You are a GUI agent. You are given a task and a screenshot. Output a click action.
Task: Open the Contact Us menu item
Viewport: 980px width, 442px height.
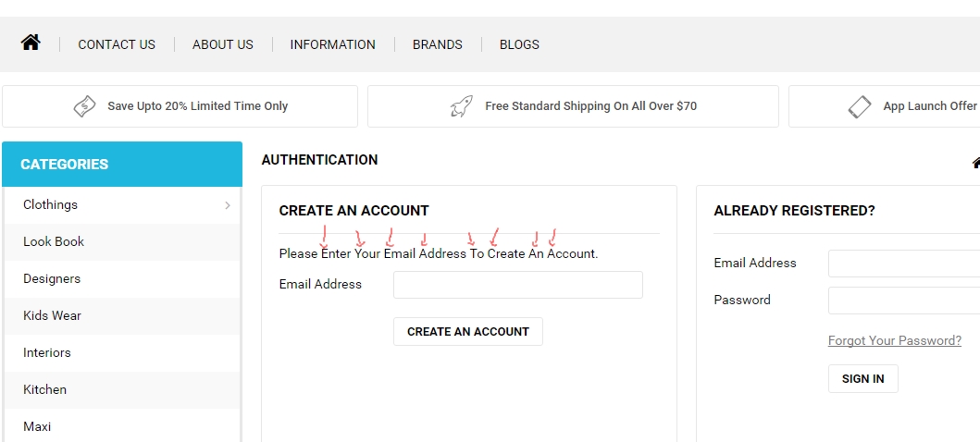point(117,44)
